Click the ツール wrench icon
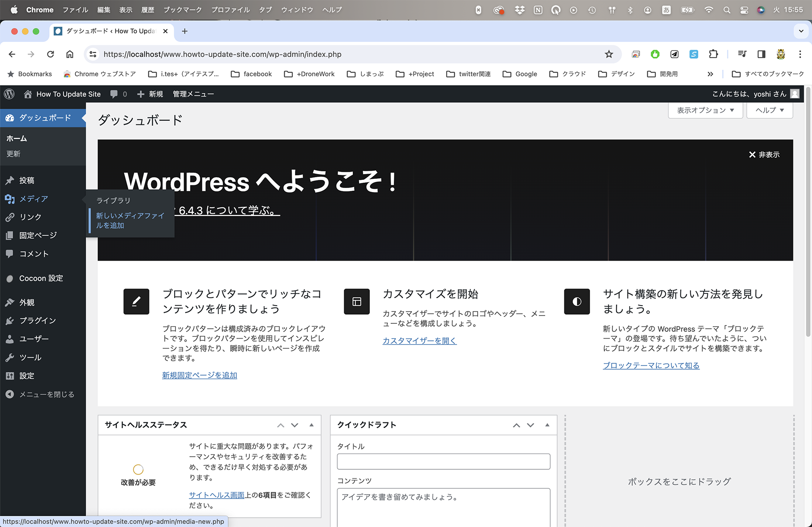This screenshot has width=812, height=527. [9, 357]
